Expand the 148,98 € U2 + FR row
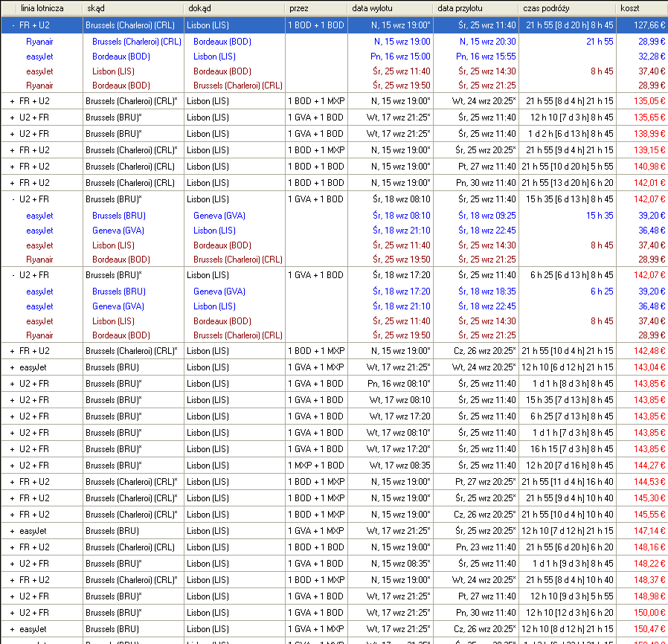This screenshot has width=668, height=644. point(13,596)
